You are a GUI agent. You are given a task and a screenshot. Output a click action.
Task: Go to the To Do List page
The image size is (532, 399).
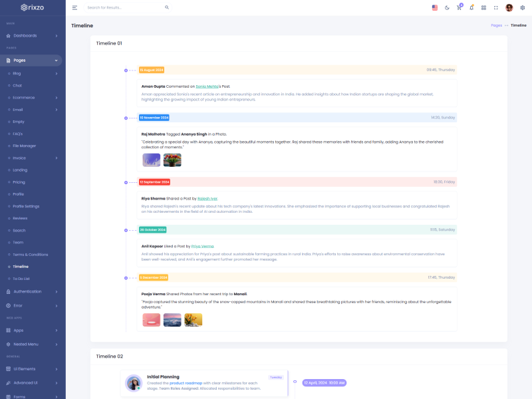(21, 279)
